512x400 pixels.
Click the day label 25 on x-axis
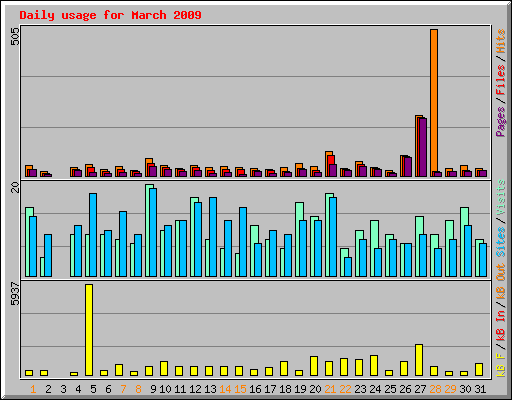pos(390,389)
